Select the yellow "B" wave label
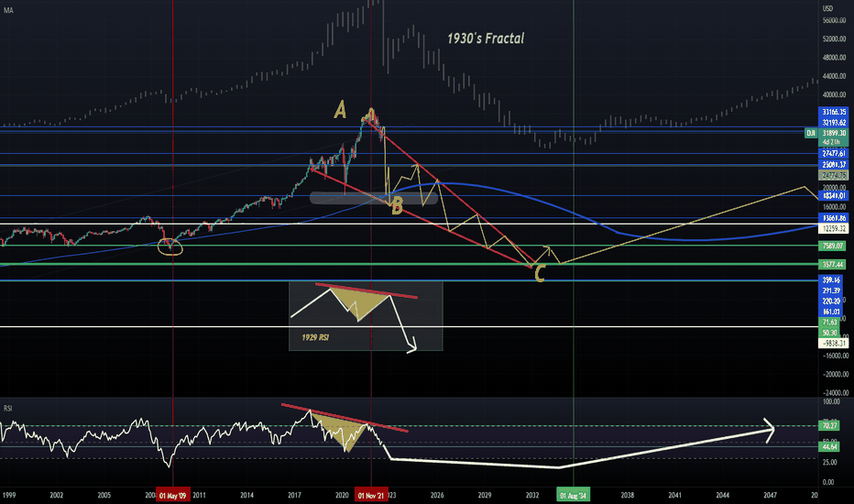 pyautogui.click(x=397, y=206)
